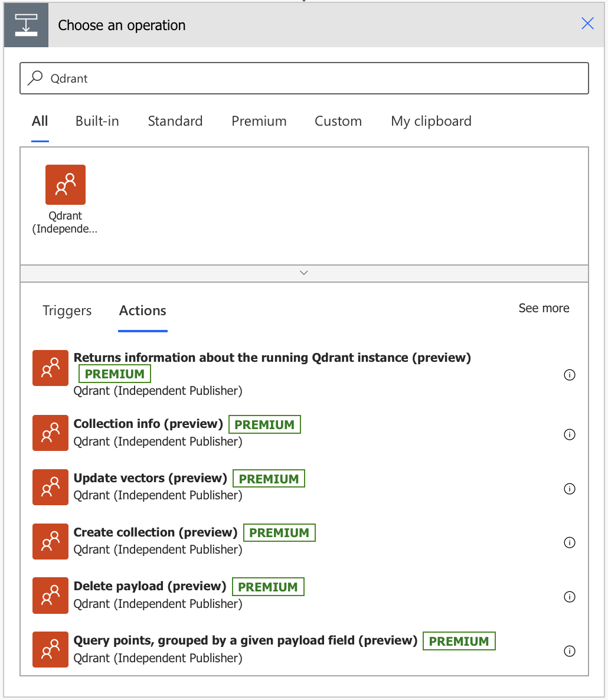Screen dimensions: 608x700
Task: Click the Qdrant connector tile icon
Action: click(66, 185)
